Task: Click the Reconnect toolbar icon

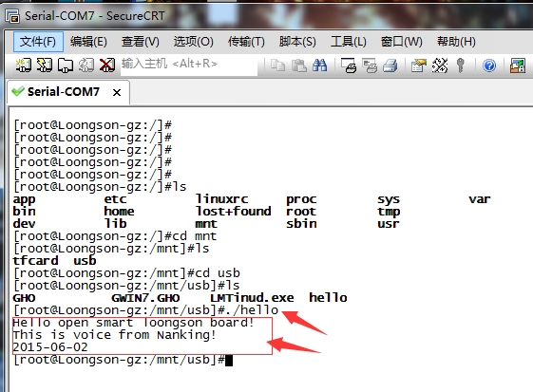Action: click(86, 65)
